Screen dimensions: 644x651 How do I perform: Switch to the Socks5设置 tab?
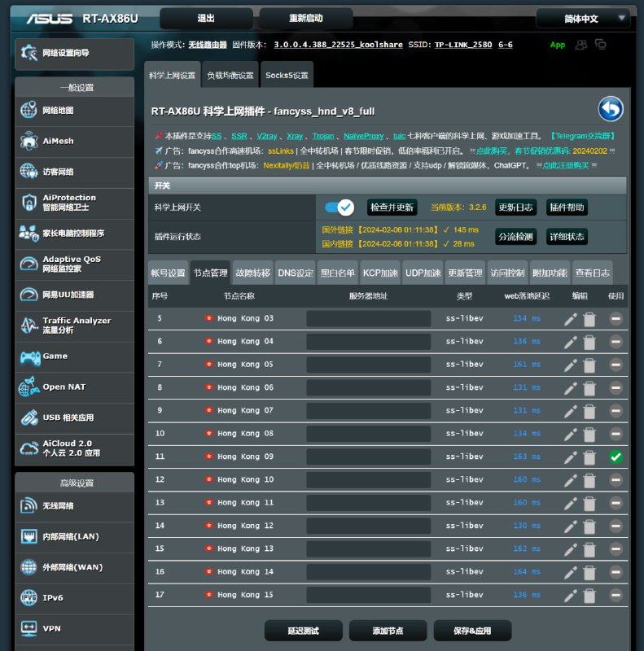point(287,75)
